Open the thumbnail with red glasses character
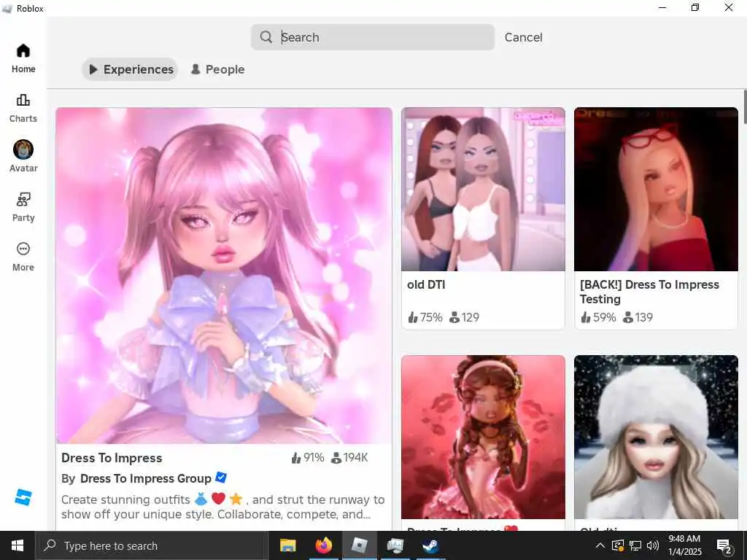This screenshot has width=747, height=560. tap(656, 190)
